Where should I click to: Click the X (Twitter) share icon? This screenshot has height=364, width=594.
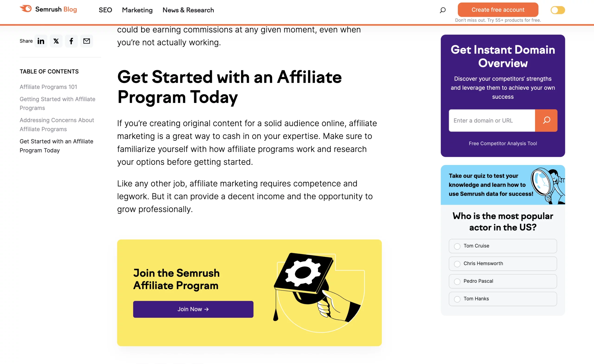click(56, 41)
